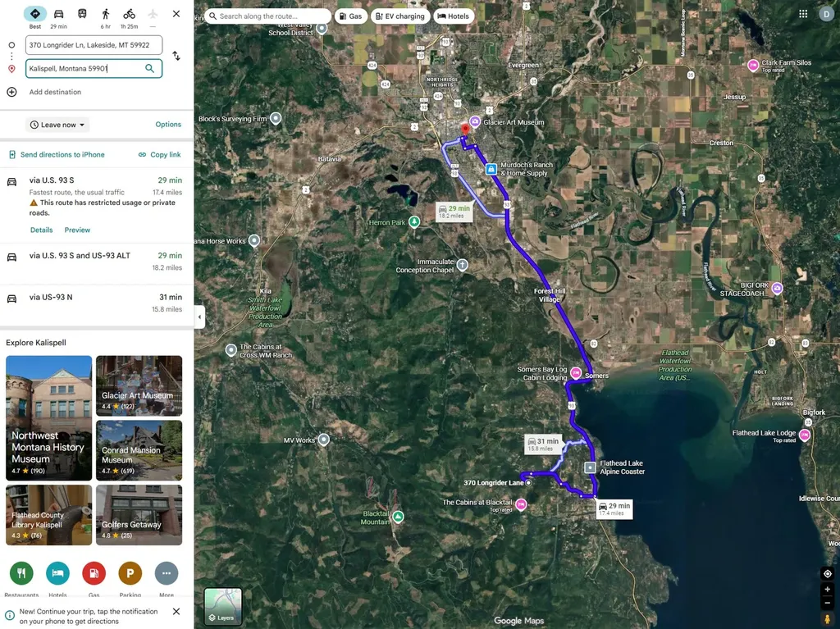Open Conrad Mansion Museum card
This screenshot has width=840, height=629.
pos(139,450)
